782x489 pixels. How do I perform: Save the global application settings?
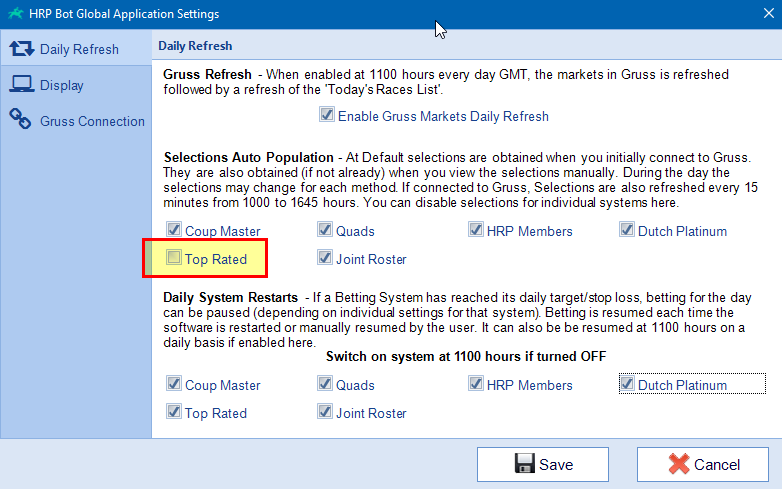(543, 464)
